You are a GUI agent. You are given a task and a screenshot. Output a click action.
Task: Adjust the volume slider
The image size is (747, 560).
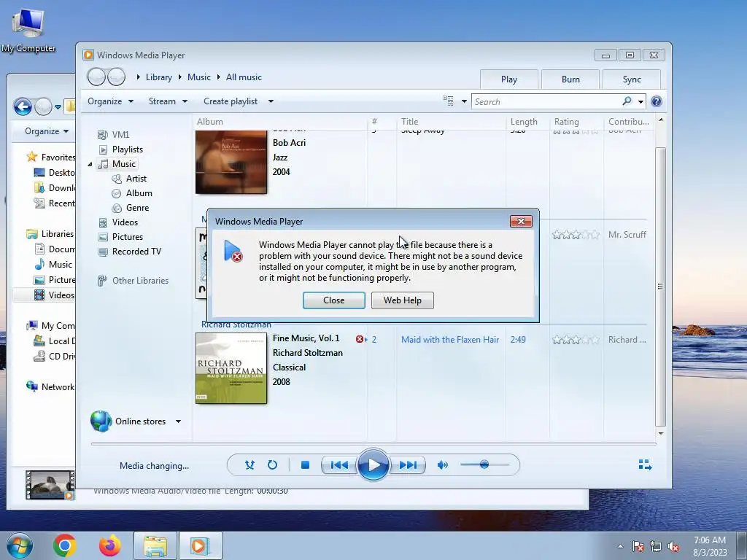click(x=484, y=464)
